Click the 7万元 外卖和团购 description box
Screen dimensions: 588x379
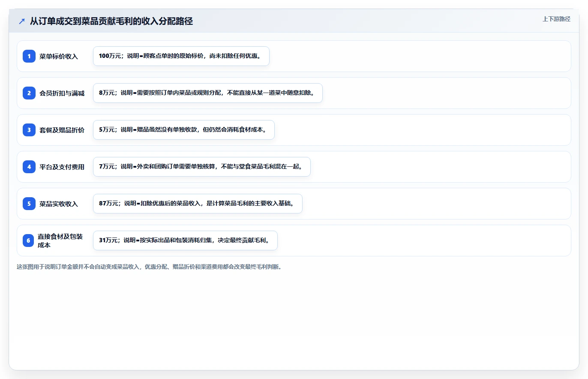202,167
